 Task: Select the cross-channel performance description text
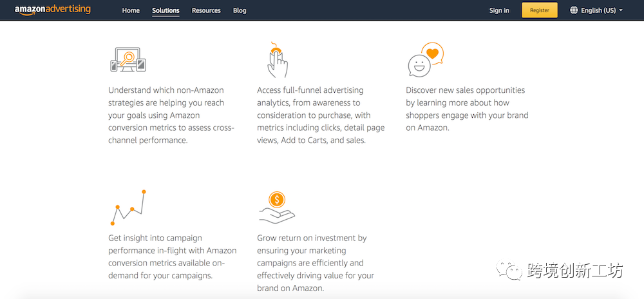point(171,115)
